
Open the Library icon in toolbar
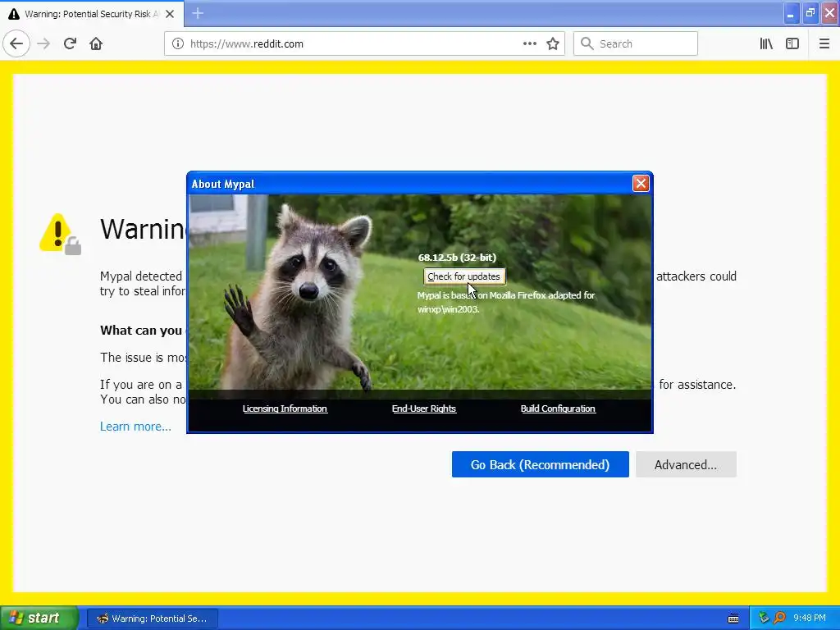(x=766, y=43)
